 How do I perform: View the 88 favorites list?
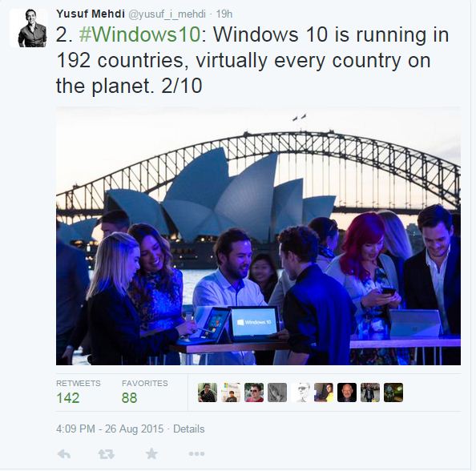pos(145,392)
